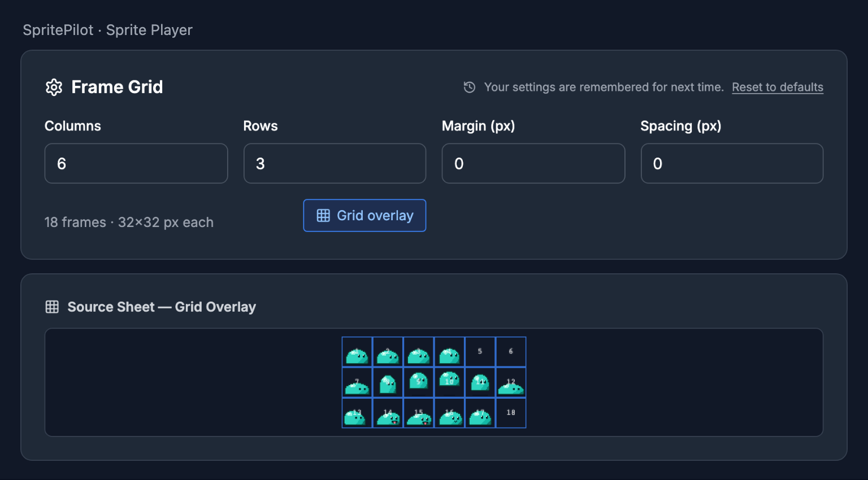Select sprite frame 4 in the sheet
The height and width of the screenshot is (480, 868).
(x=449, y=352)
